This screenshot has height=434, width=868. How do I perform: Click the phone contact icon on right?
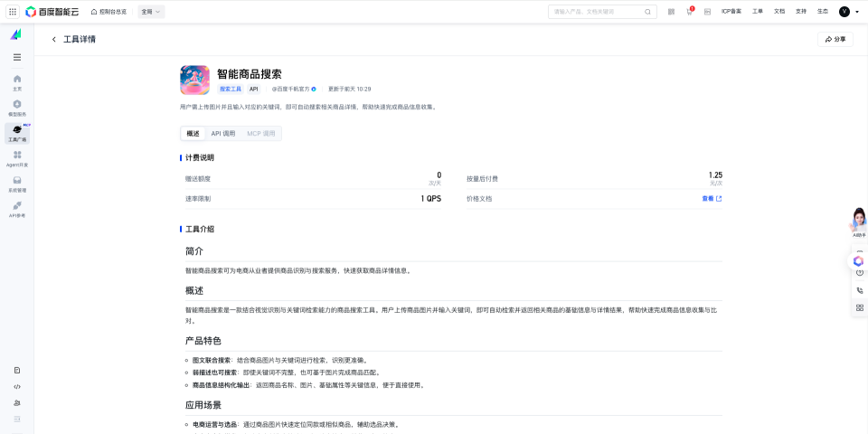pos(859,290)
